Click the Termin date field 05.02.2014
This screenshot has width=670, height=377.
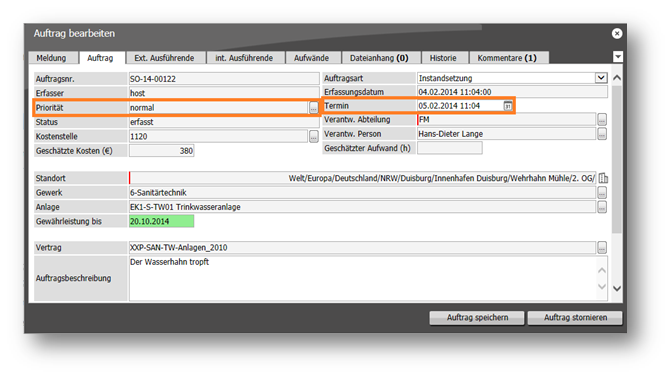pyautogui.click(x=460, y=106)
